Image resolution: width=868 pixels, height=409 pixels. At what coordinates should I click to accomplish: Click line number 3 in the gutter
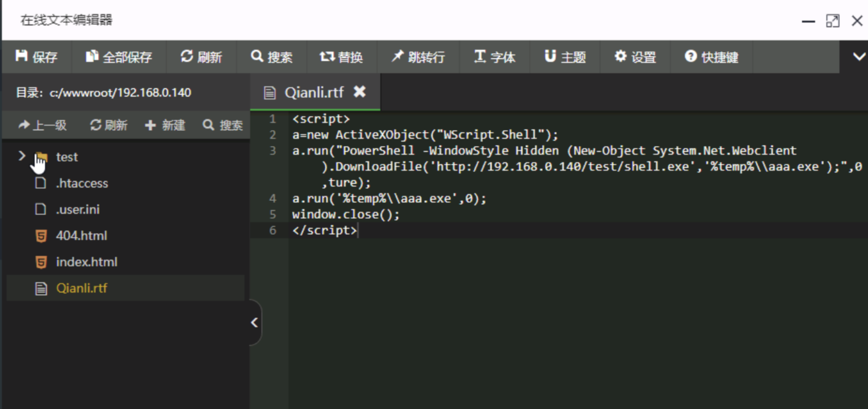[x=273, y=150]
